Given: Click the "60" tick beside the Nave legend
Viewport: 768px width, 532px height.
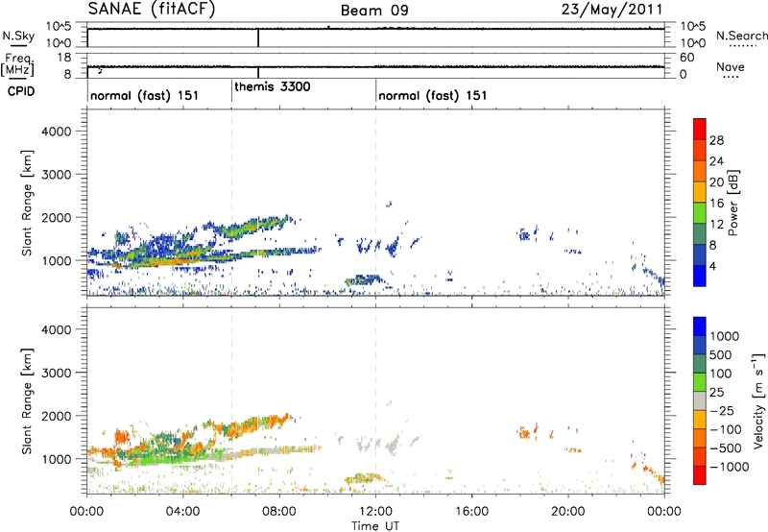Looking at the screenshot, I should (686, 58).
